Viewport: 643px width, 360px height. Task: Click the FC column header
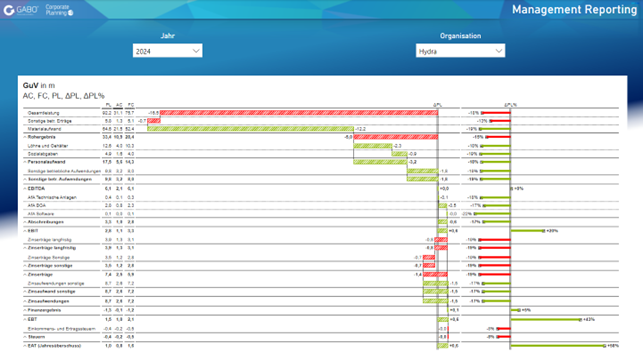[x=130, y=105]
